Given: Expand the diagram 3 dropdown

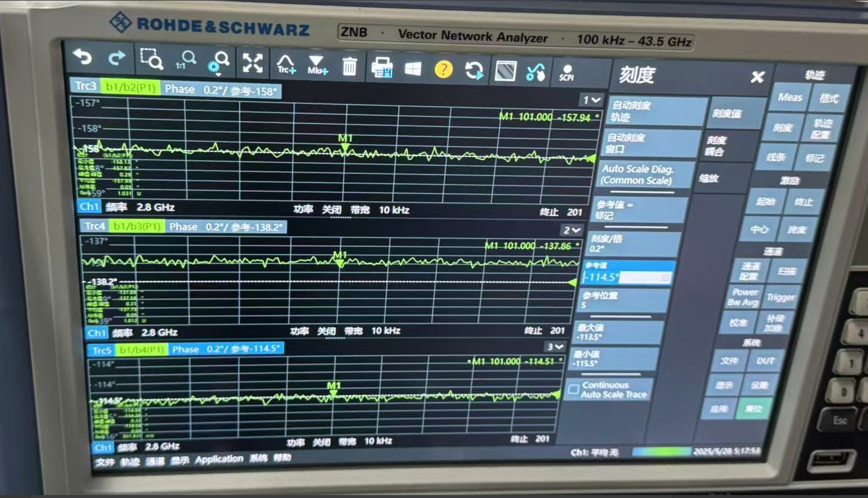Looking at the screenshot, I should click(555, 347).
